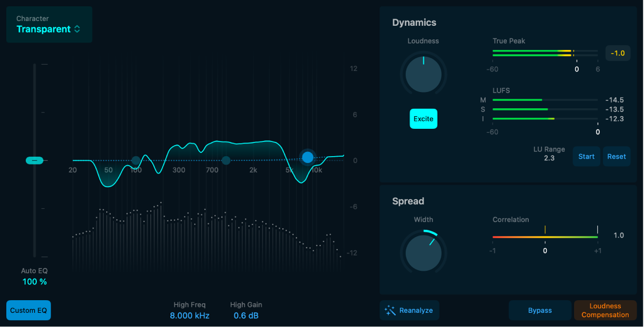This screenshot has height=327, width=644.
Task: Click the Character label
Action: pos(33,18)
